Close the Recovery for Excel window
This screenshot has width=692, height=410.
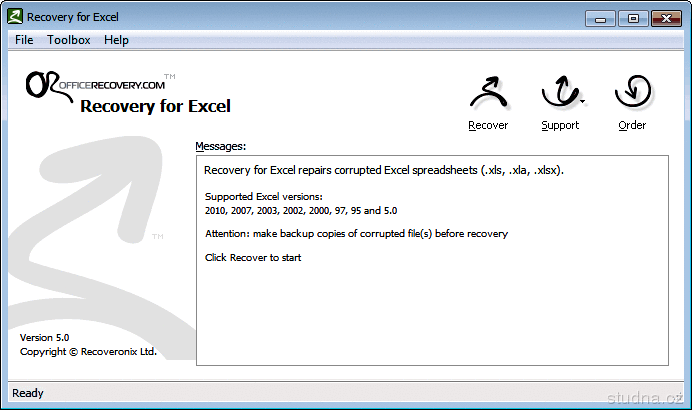[666, 19]
